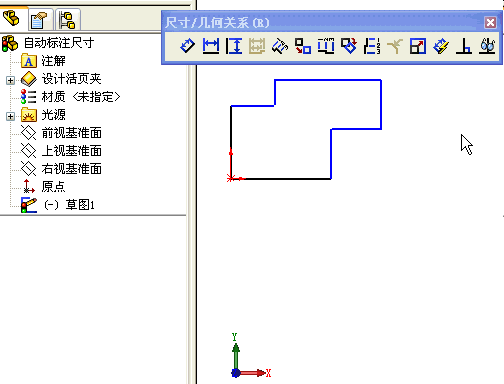
Task: Open Display/Delete Relations glasses icon
Action: [x=487, y=46]
